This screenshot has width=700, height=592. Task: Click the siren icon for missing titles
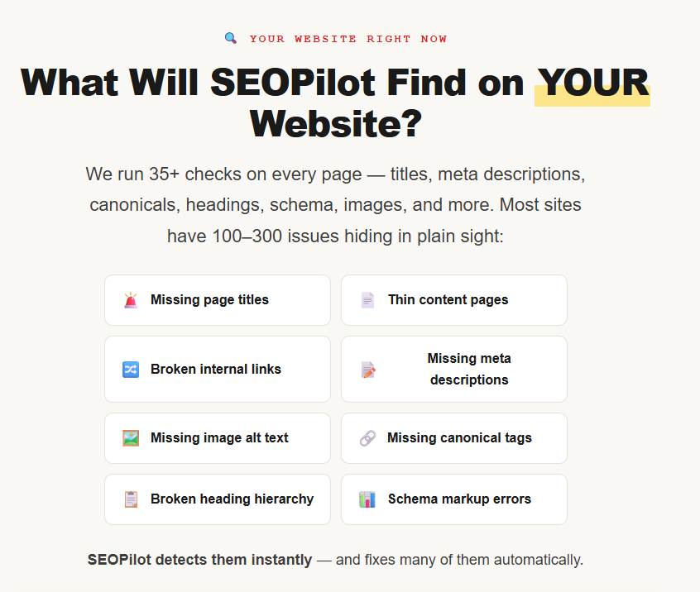[131, 300]
